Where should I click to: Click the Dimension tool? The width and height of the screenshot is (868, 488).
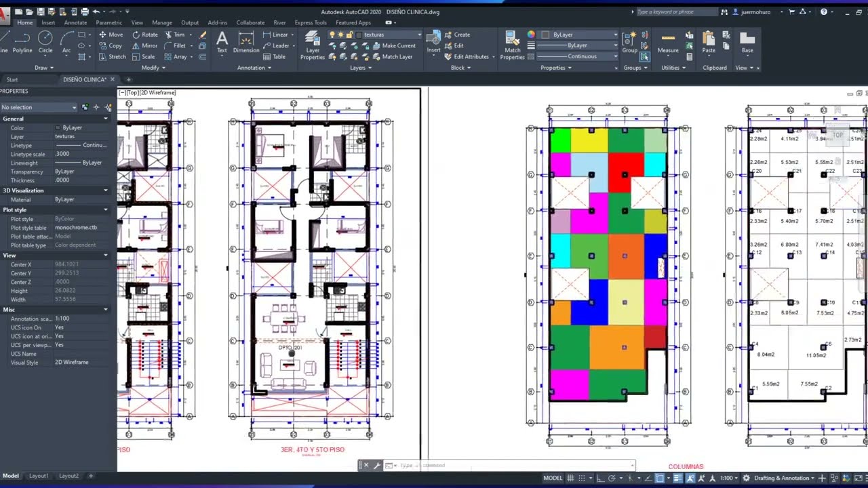tap(246, 42)
